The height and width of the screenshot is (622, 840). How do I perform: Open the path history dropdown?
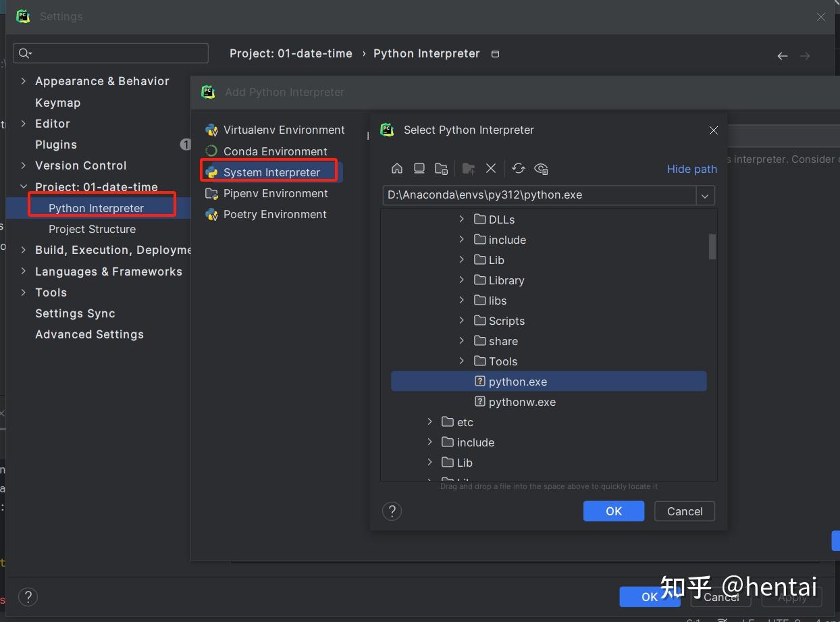(705, 196)
